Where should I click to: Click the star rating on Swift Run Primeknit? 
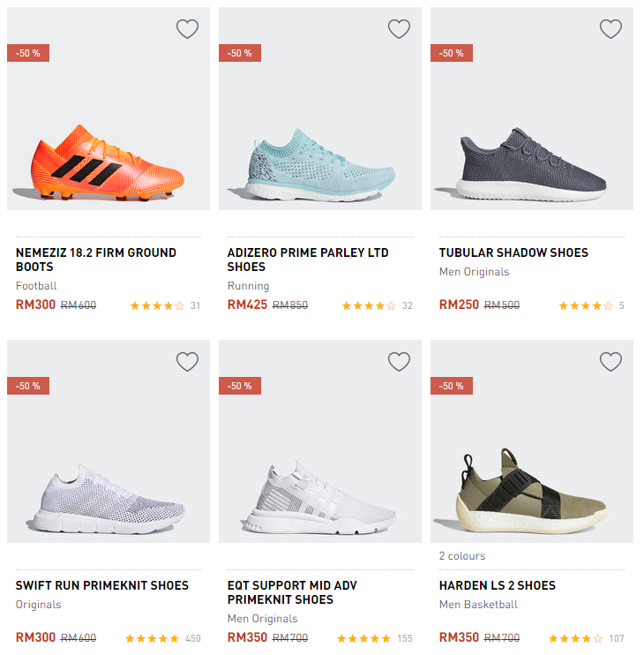(x=152, y=638)
